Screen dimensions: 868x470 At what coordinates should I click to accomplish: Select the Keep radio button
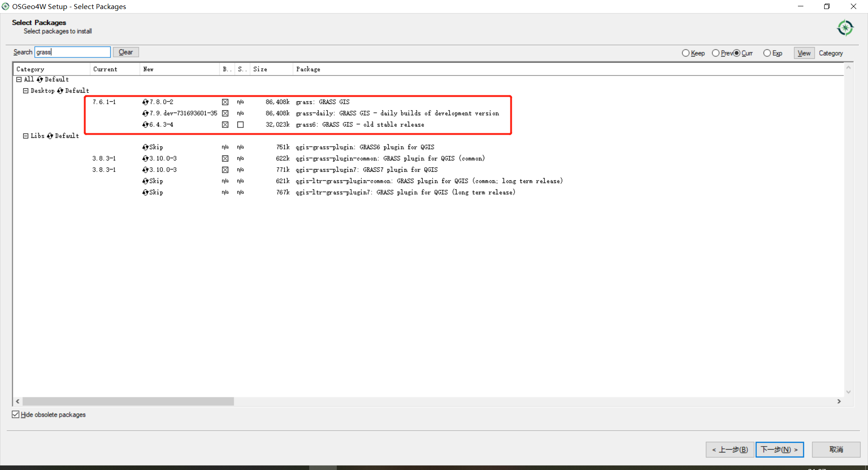click(686, 53)
